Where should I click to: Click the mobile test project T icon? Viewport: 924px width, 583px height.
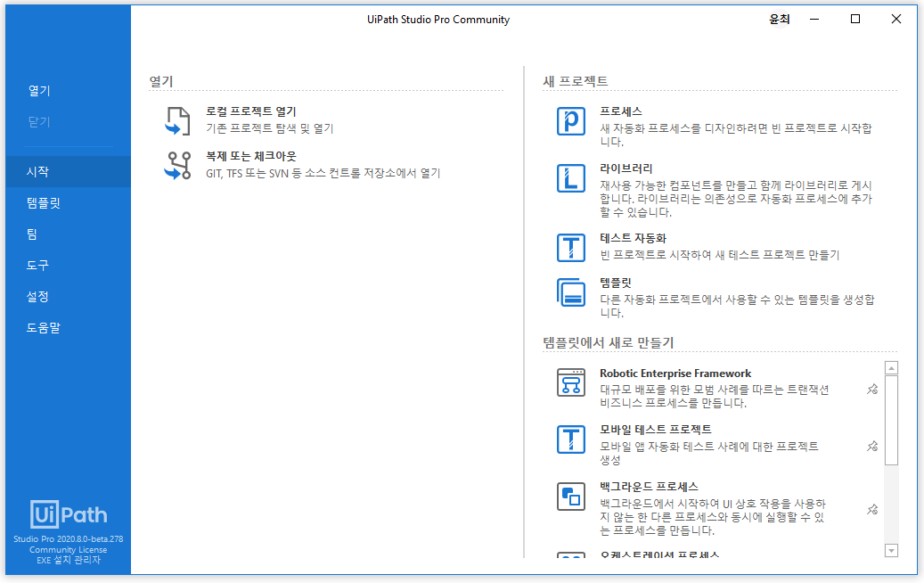tap(571, 439)
